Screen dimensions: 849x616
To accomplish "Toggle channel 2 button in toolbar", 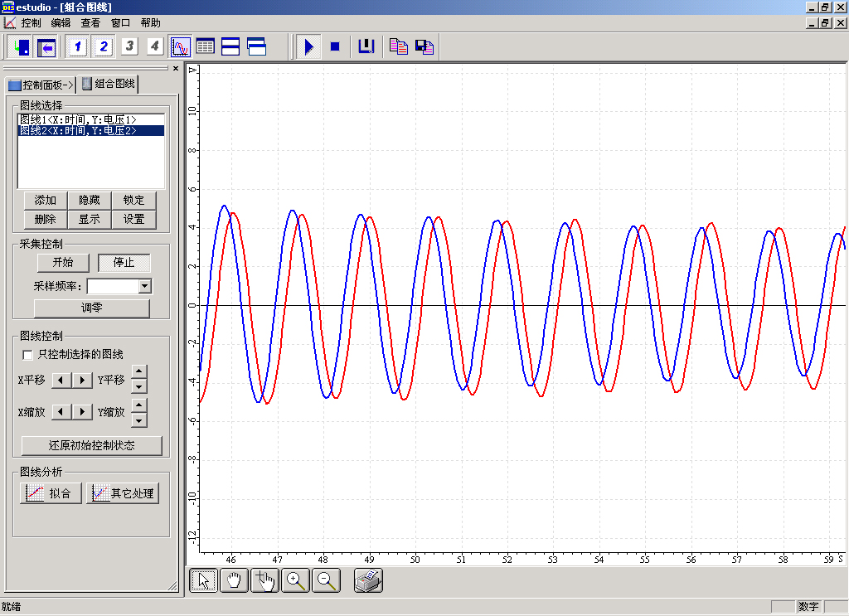I will [x=103, y=46].
